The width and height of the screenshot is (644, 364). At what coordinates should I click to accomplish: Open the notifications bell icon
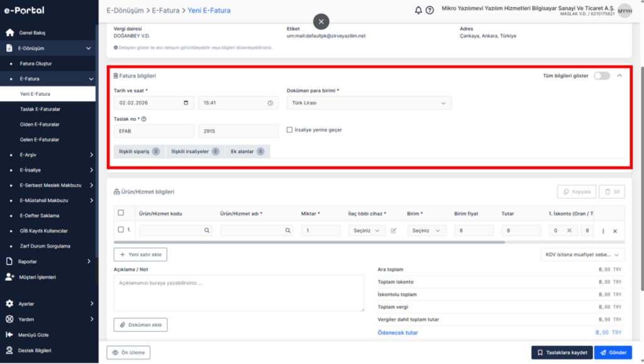tap(418, 10)
